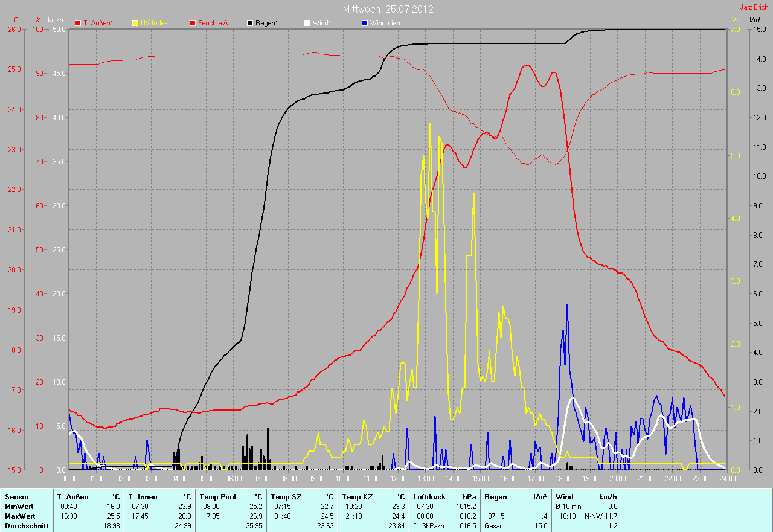
Task: Click the "Gesamt:" rain total label
Action: click(496, 526)
